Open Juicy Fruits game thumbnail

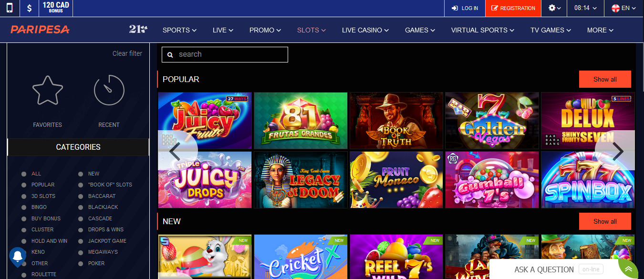point(205,121)
